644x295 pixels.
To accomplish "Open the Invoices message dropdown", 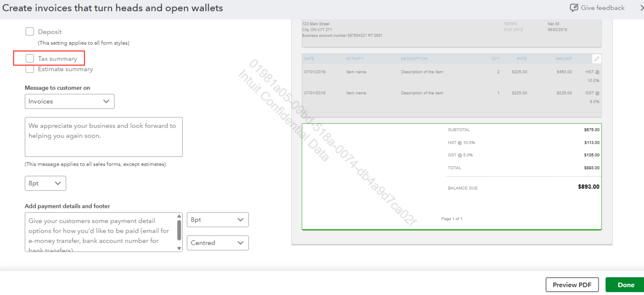I will point(69,101).
